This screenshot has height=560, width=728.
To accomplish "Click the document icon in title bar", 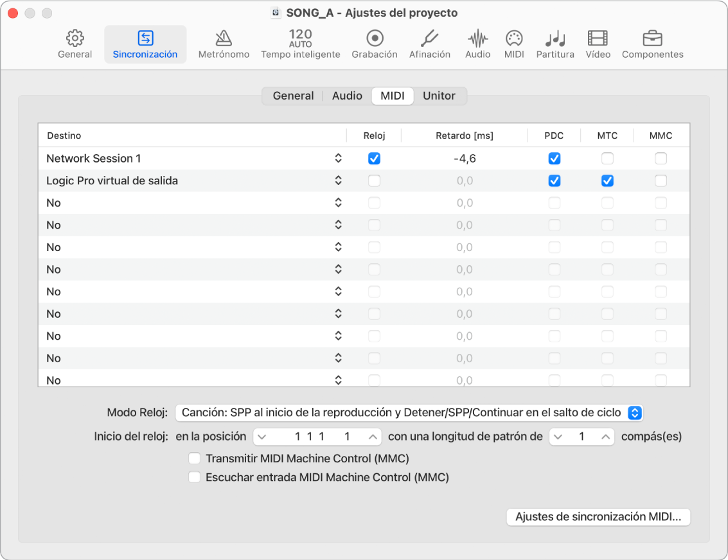I will pos(276,13).
